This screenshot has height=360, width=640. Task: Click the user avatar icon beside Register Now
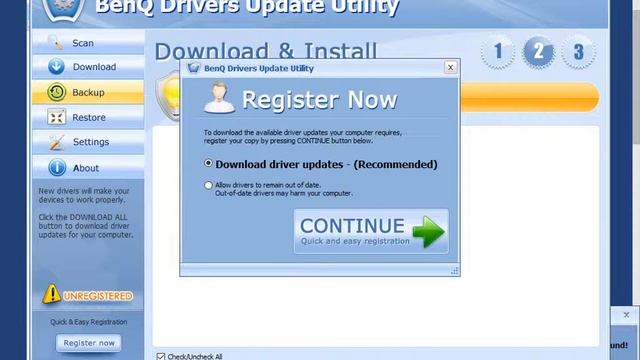220,98
